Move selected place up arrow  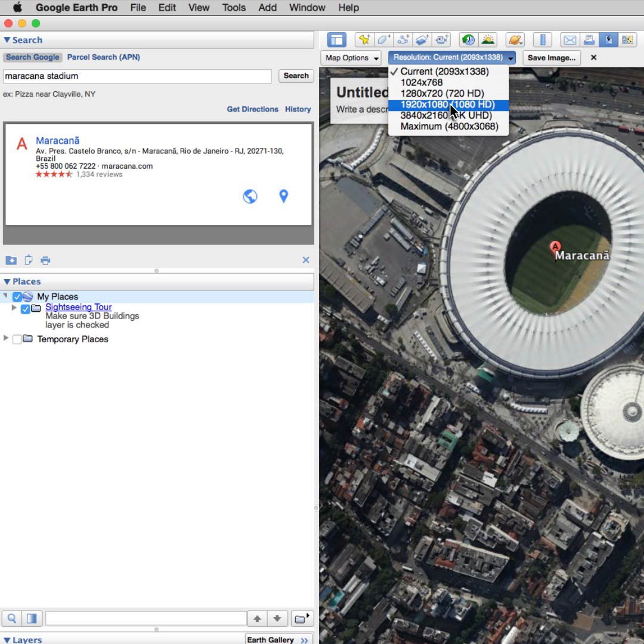(257, 618)
